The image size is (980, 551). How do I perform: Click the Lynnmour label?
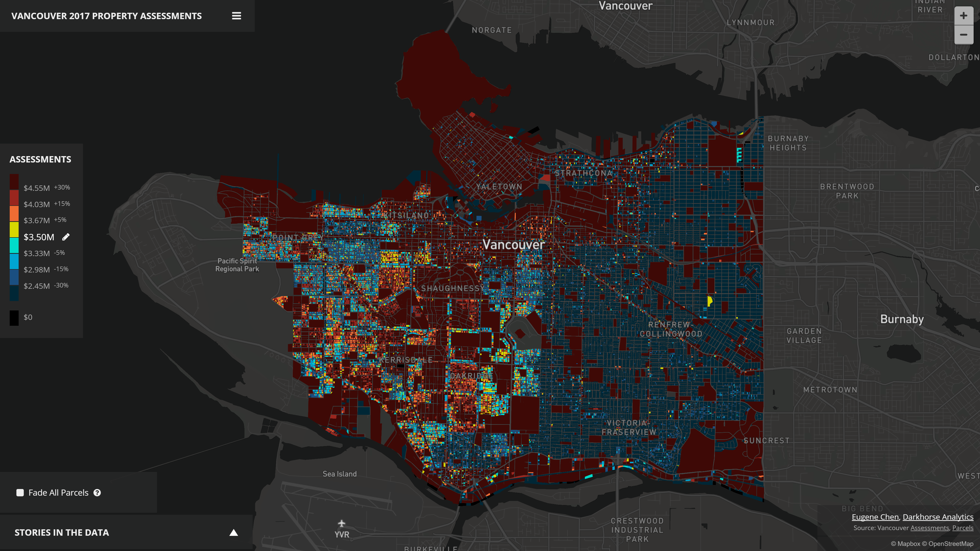pos(751,22)
